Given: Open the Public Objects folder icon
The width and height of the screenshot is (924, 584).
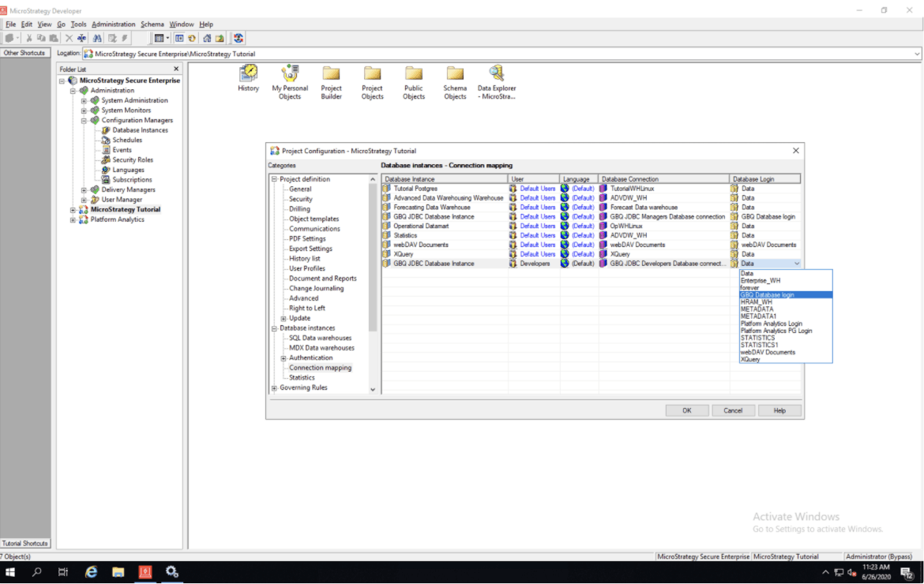Looking at the screenshot, I should (x=413, y=74).
